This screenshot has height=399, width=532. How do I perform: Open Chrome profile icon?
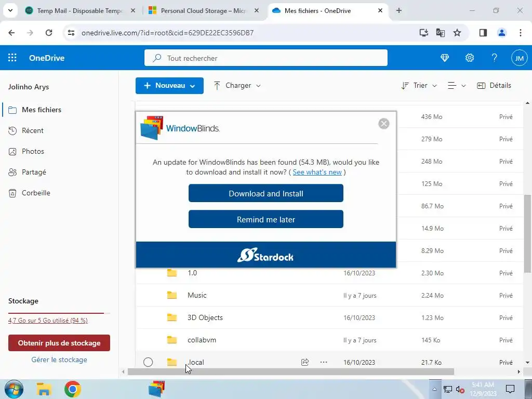click(502, 33)
